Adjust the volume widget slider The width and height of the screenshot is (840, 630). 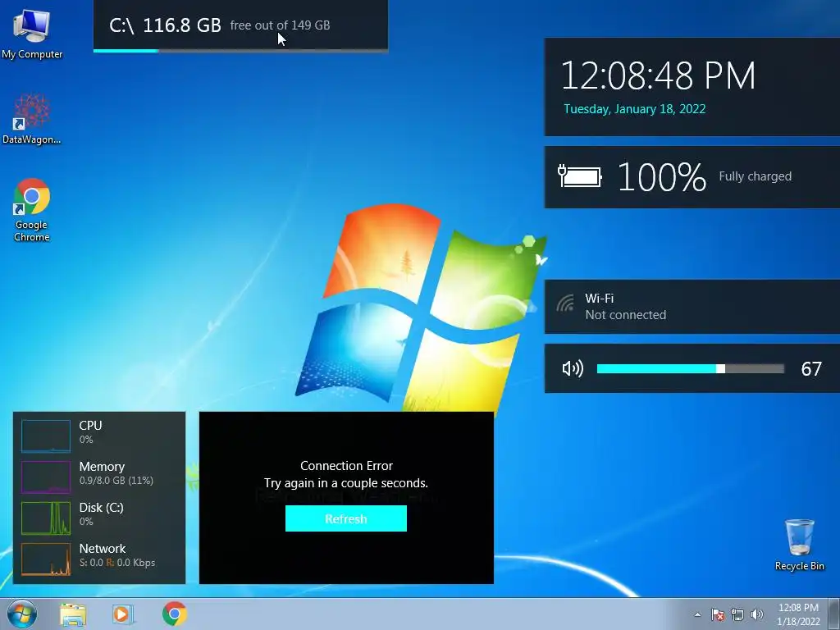point(691,368)
